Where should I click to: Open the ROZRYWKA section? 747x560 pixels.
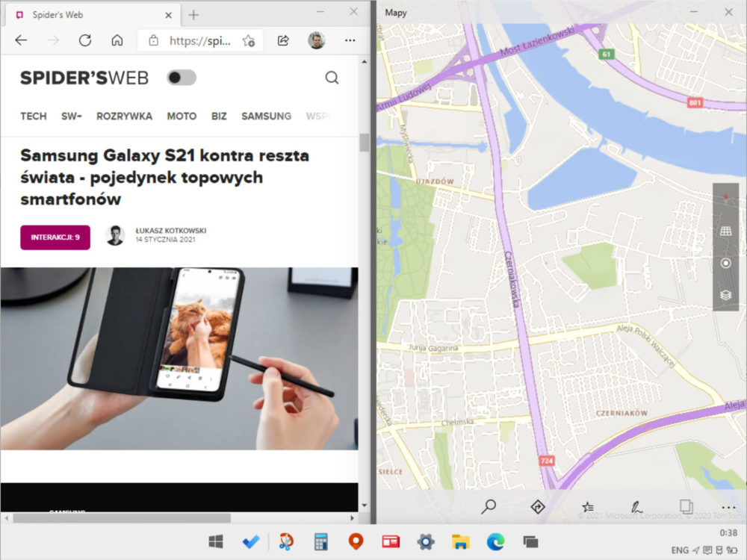click(x=124, y=116)
